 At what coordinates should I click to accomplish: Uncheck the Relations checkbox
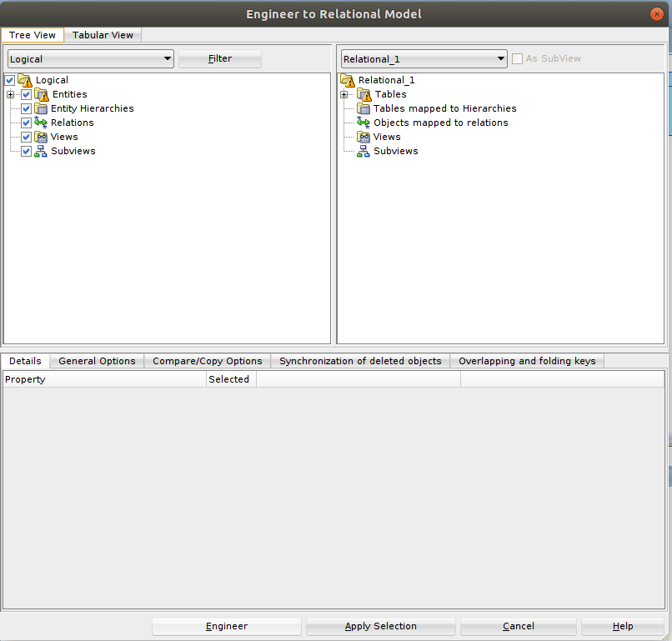(26, 123)
